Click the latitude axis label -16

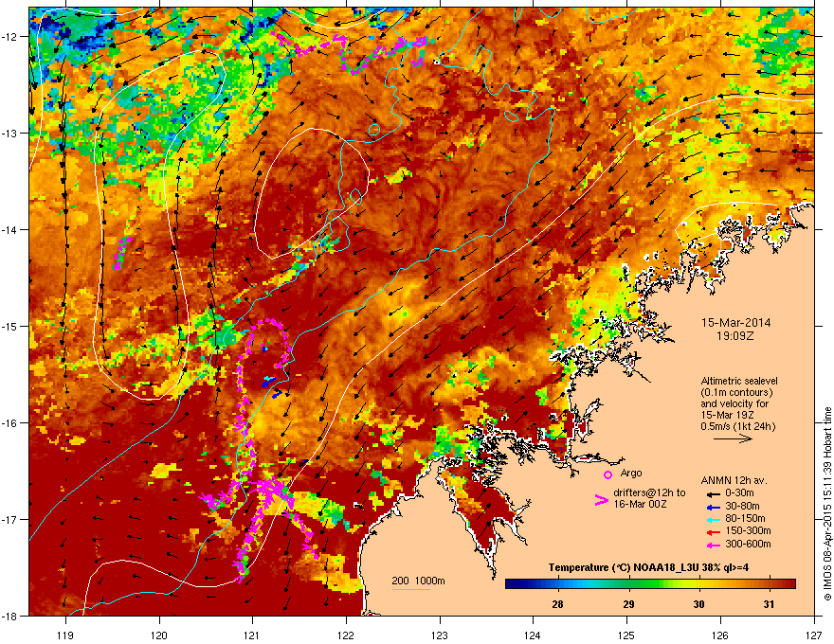pyautogui.click(x=9, y=423)
